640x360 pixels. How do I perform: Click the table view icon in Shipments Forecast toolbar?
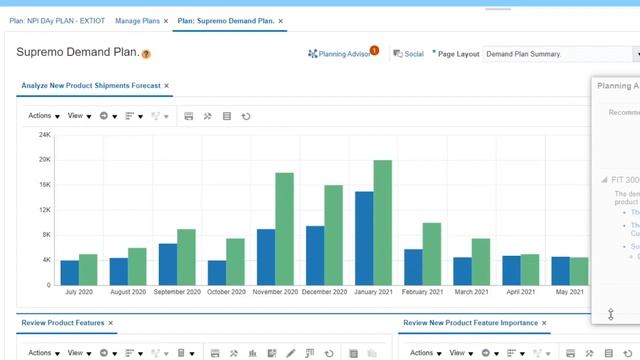pyautogui.click(x=227, y=116)
